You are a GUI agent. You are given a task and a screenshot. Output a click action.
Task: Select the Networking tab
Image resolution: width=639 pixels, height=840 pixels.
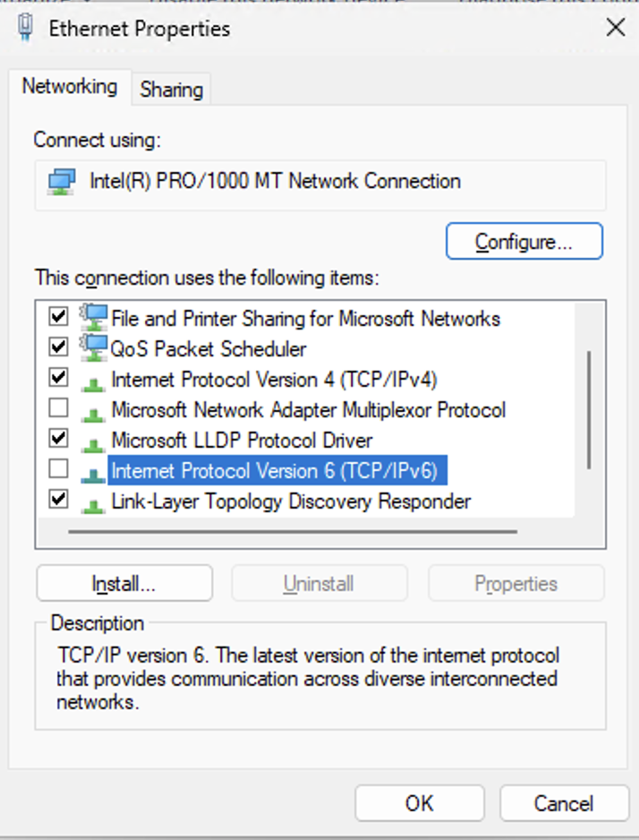point(70,87)
